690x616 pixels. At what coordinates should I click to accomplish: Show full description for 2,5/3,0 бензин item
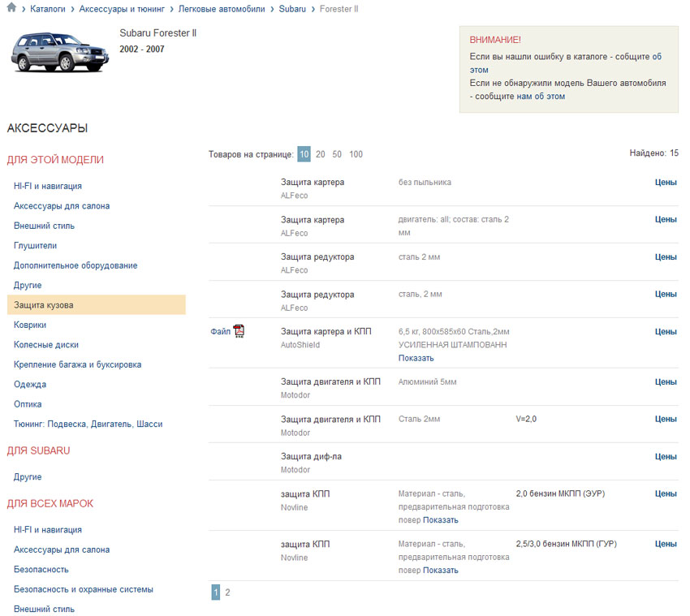440,571
